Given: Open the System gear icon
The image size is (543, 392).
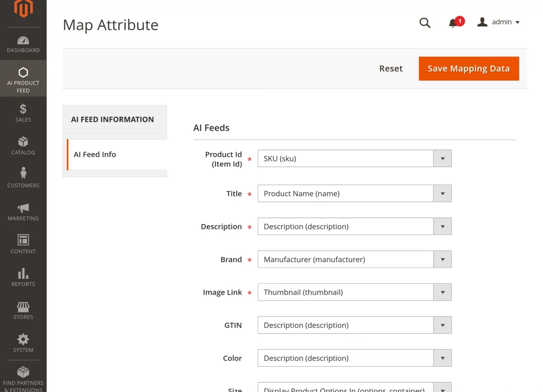Looking at the screenshot, I should (23, 339).
